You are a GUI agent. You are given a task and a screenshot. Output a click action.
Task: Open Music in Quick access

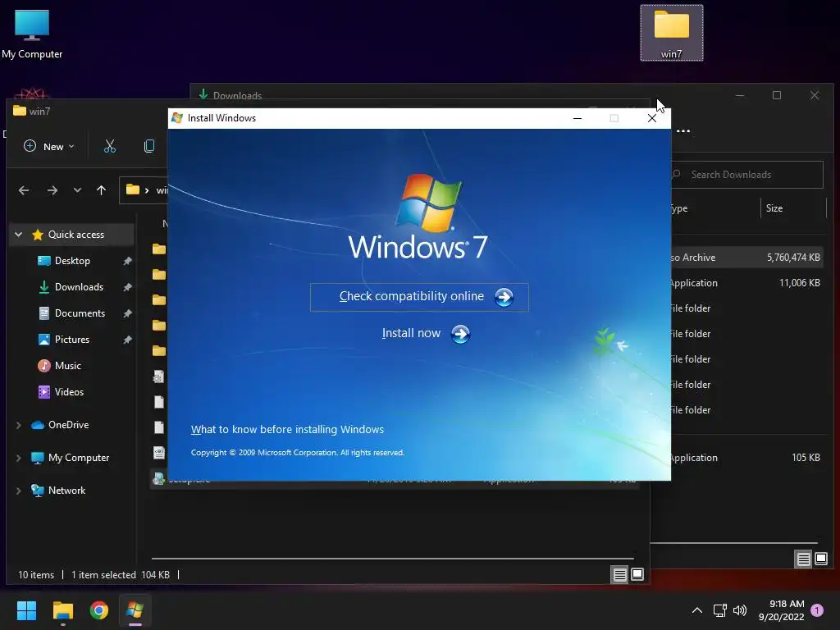(67, 366)
